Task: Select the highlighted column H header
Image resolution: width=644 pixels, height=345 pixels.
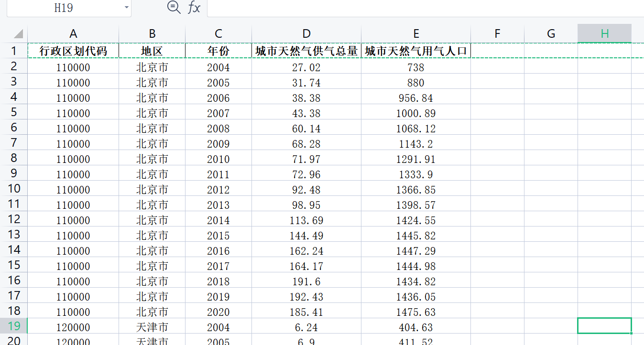Action: (x=604, y=33)
